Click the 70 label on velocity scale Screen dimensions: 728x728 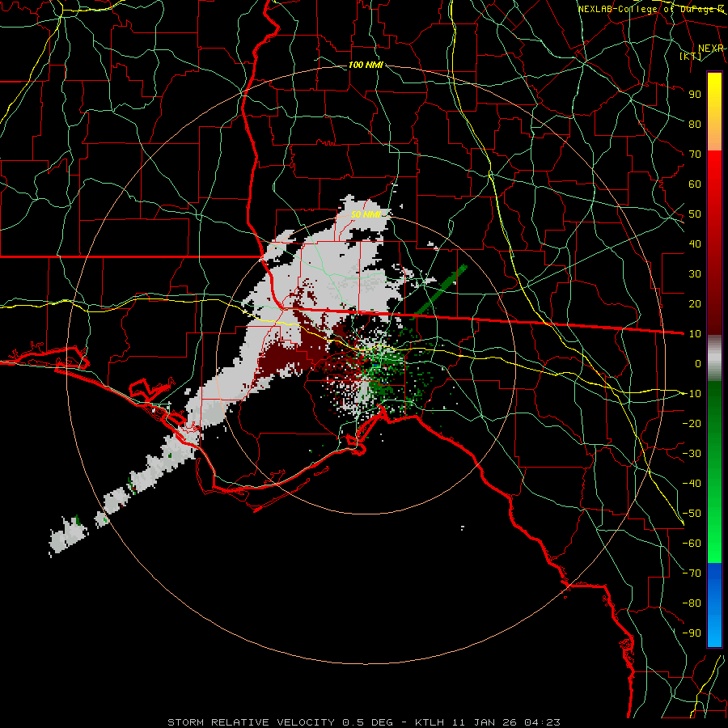(x=695, y=154)
